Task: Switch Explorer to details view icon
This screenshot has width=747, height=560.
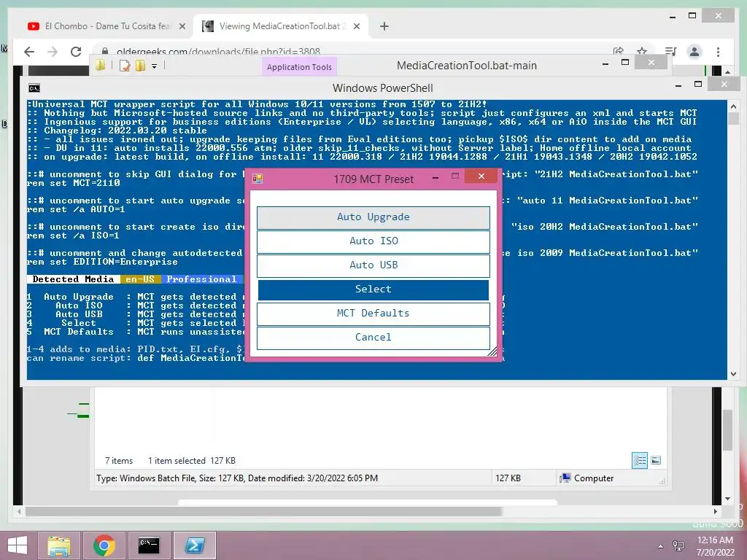Action: point(639,460)
